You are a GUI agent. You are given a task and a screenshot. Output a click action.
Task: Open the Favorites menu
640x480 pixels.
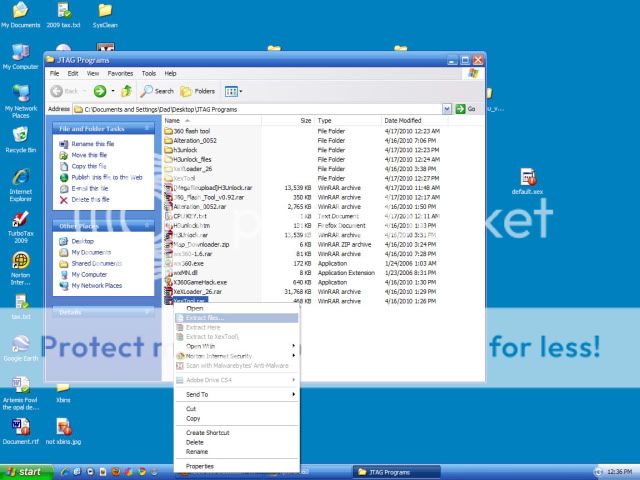tap(120, 73)
